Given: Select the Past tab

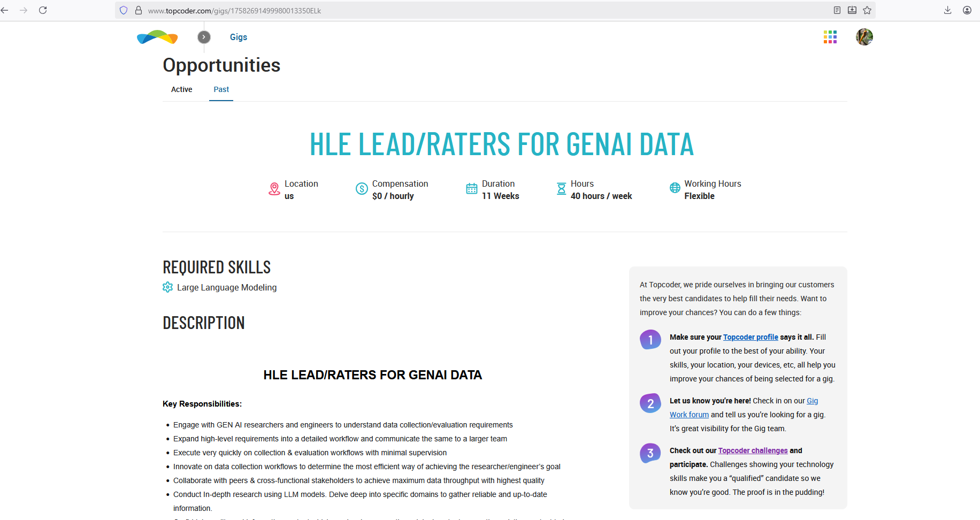Looking at the screenshot, I should pyautogui.click(x=221, y=89).
